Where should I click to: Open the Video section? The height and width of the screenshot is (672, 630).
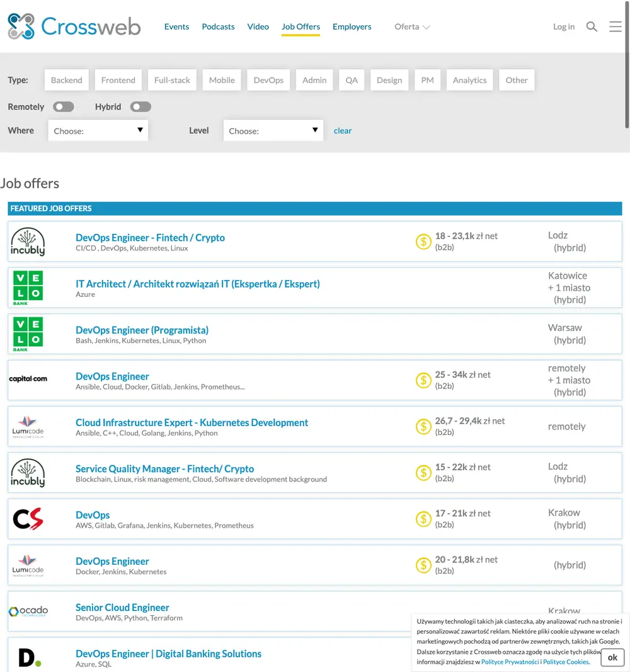point(258,26)
